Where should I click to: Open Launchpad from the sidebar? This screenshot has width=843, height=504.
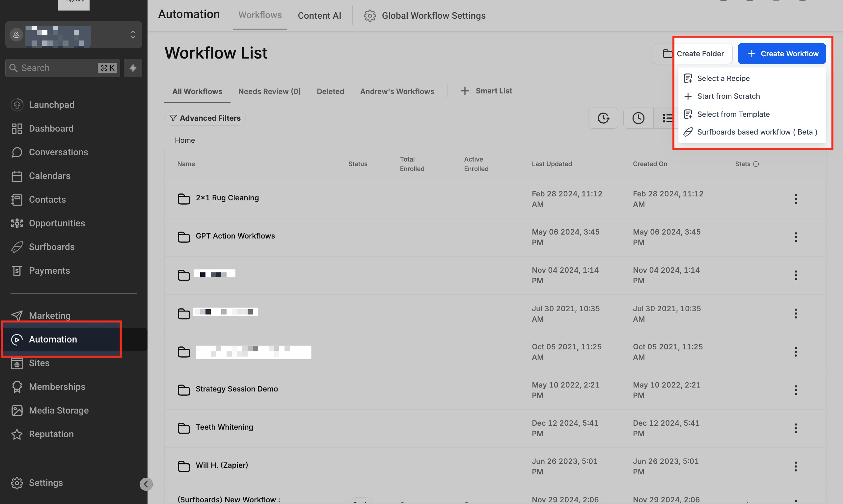pos(51,105)
